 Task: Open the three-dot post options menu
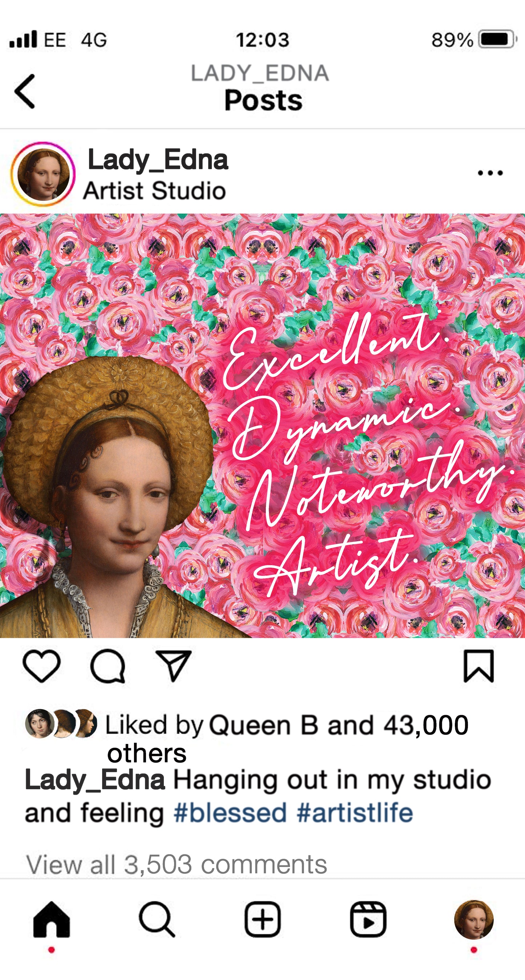click(490, 174)
